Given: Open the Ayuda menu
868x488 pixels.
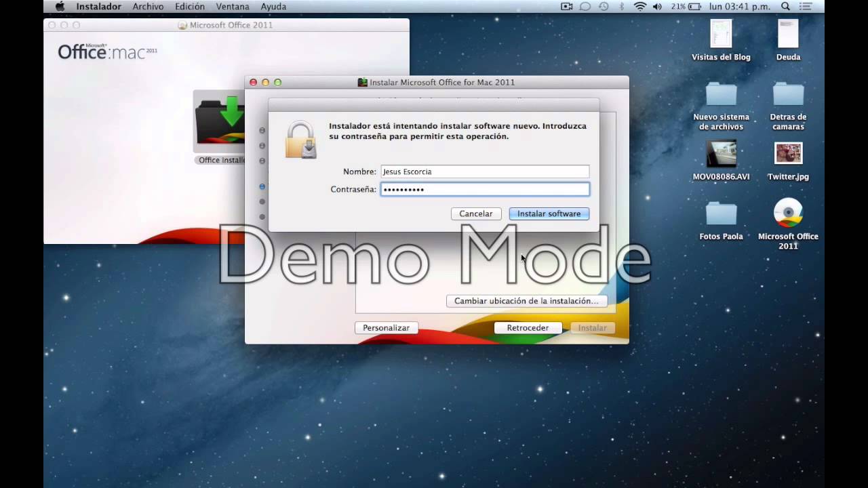Looking at the screenshot, I should pyautogui.click(x=273, y=6).
